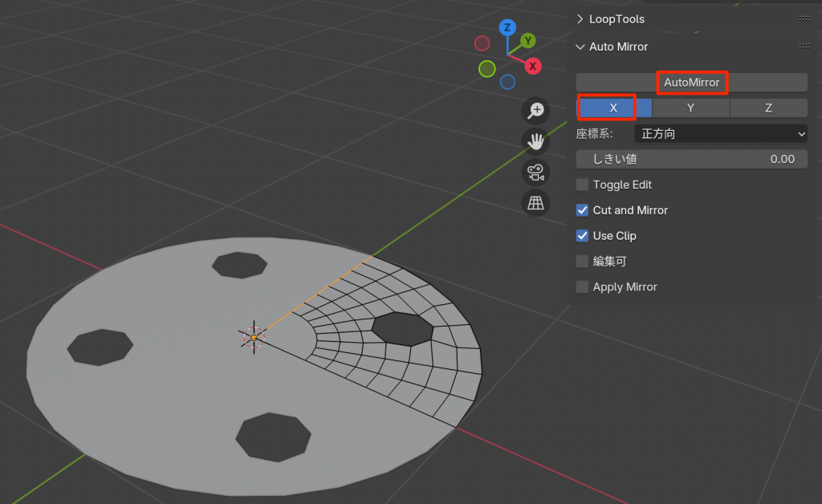
Task: Select the Z axis toggle button
Action: [768, 108]
